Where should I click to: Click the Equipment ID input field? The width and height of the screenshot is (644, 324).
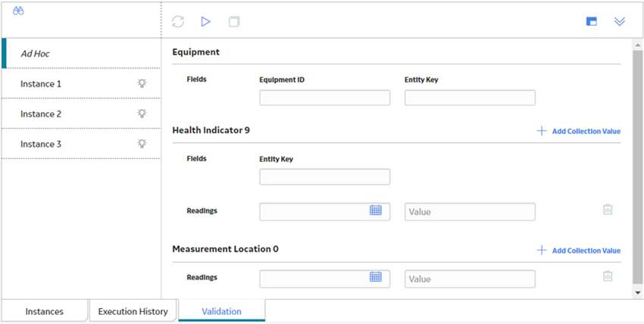(324, 98)
